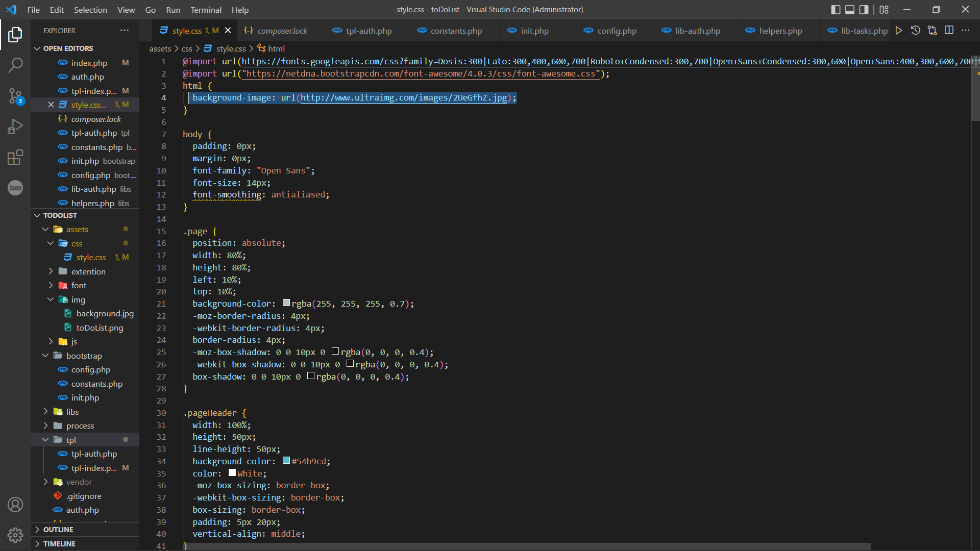Click the editor vertical scrollbar
The height and width of the screenshot is (551, 980).
coord(975,89)
